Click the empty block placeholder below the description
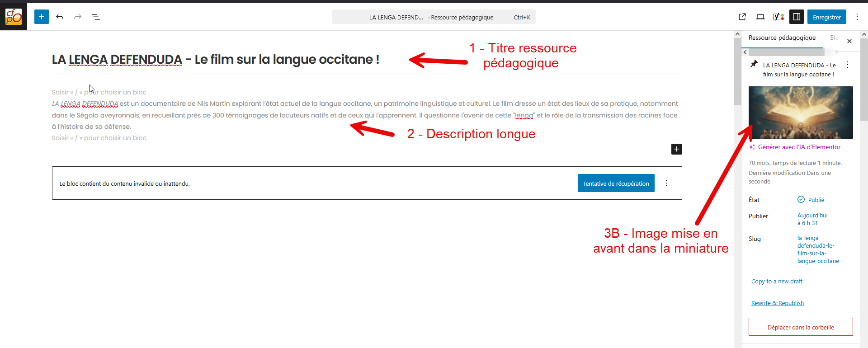This screenshot has height=348, width=868. click(99, 138)
